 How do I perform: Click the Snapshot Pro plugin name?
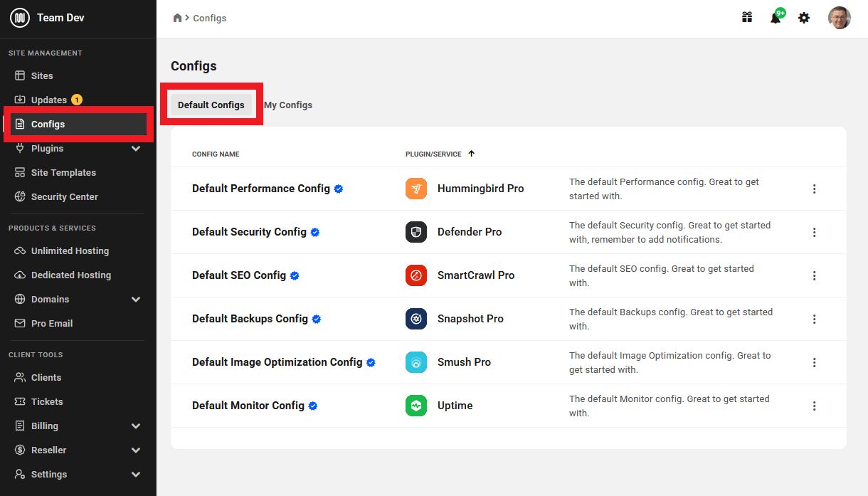[x=470, y=319]
